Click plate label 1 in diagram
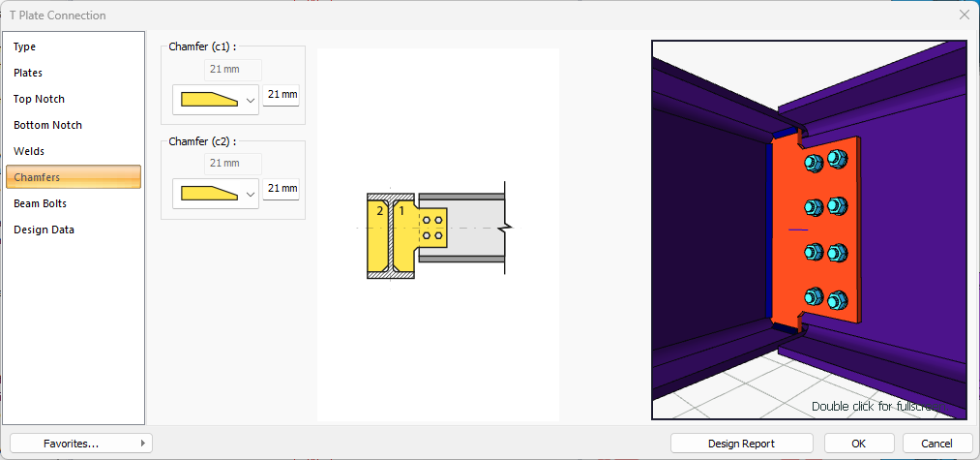980x460 pixels. [x=401, y=211]
